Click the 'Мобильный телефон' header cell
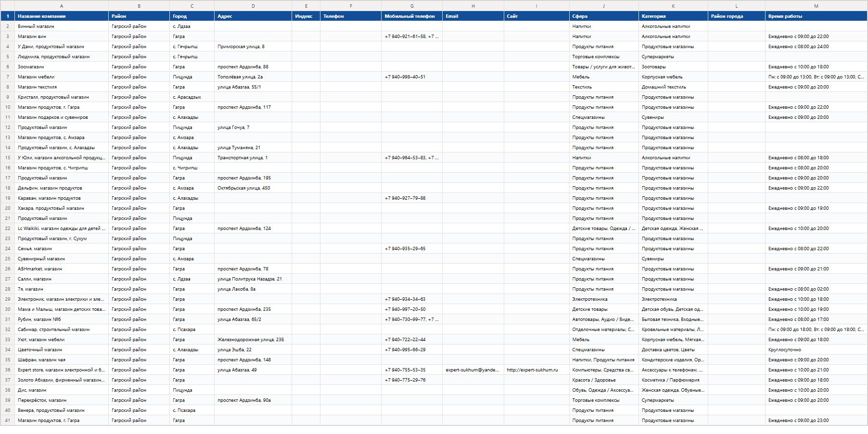Viewport: 868px width, 434px height. click(412, 16)
